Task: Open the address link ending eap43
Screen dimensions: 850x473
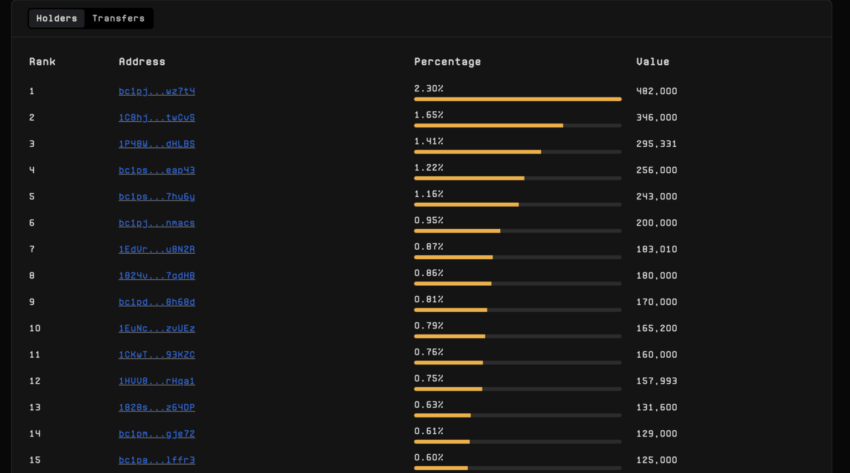Action: (x=157, y=170)
